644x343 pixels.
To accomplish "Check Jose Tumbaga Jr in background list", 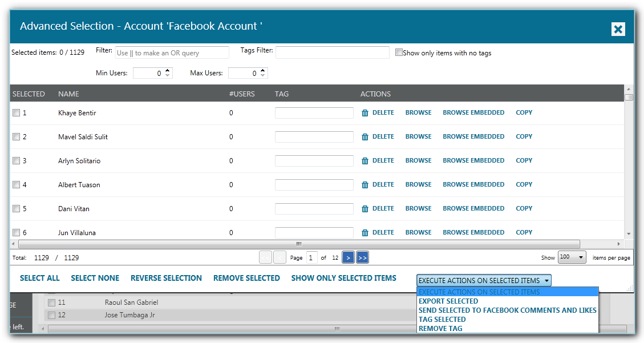I will (x=51, y=316).
